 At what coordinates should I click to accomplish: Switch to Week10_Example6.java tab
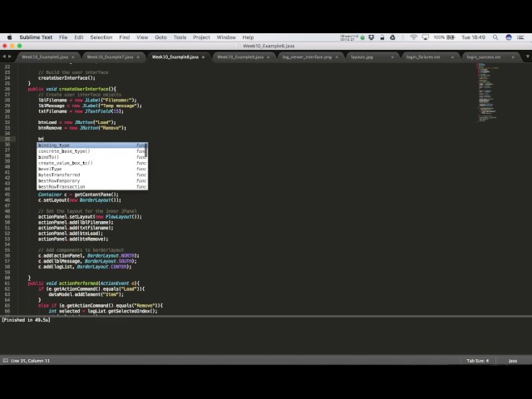coord(45,57)
